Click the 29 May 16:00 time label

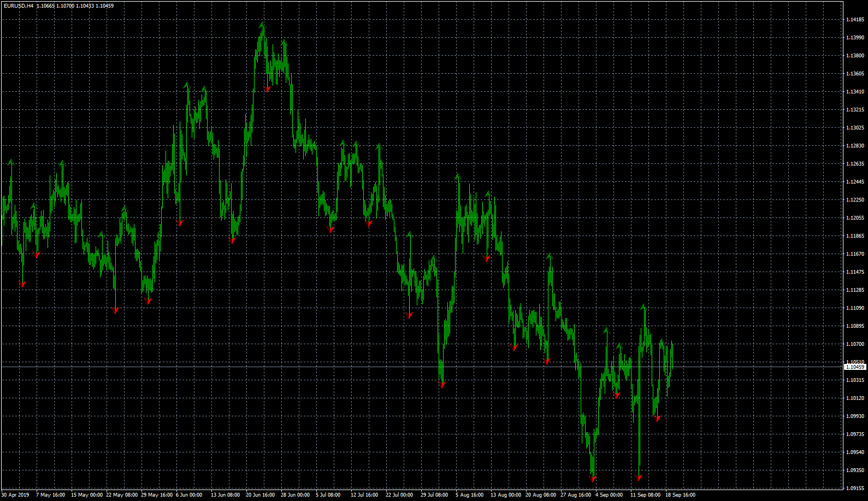coord(157,495)
